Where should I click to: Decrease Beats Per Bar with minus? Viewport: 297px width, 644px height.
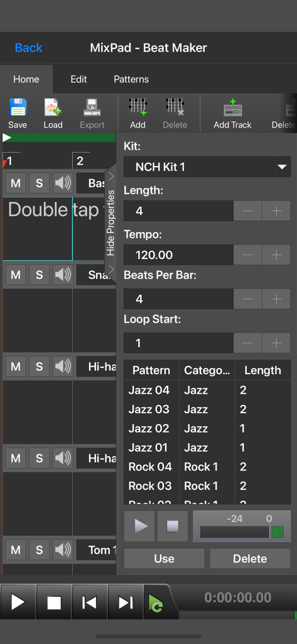click(x=247, y=299)
